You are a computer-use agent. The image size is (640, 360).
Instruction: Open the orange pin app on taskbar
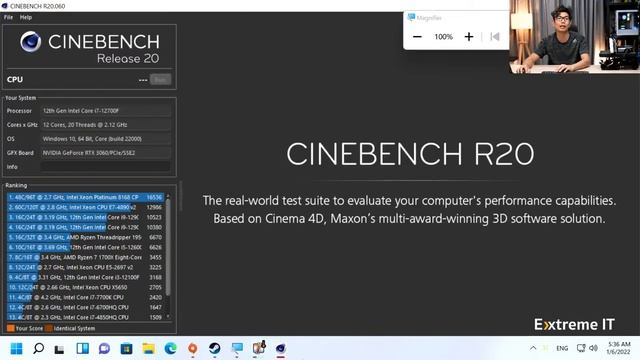pyautogui.click(x=193, y=349)
